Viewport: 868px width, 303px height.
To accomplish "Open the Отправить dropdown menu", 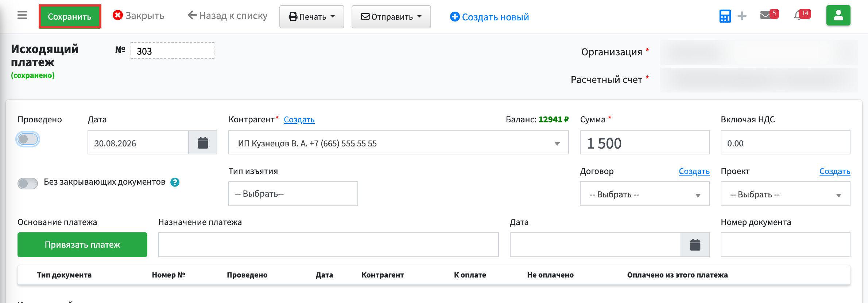I will [x=391, y=17].
